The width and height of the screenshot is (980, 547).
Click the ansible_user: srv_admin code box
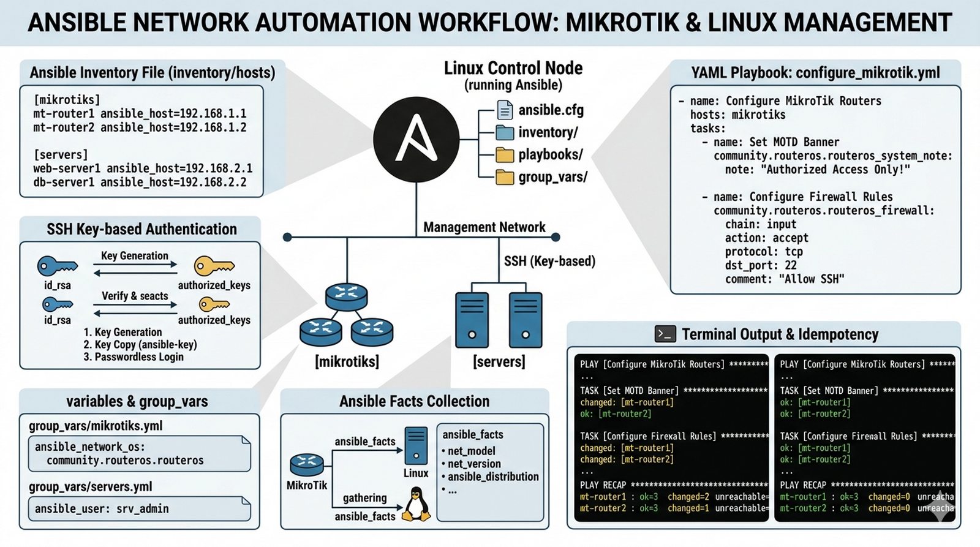(x=139, y=508)
